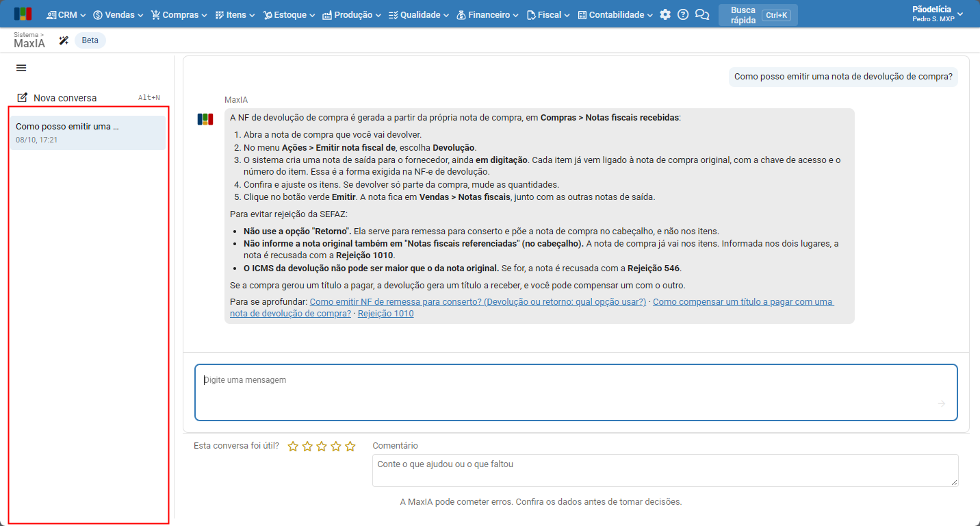
Task: Rate the conversation one star
Action: 293,447
